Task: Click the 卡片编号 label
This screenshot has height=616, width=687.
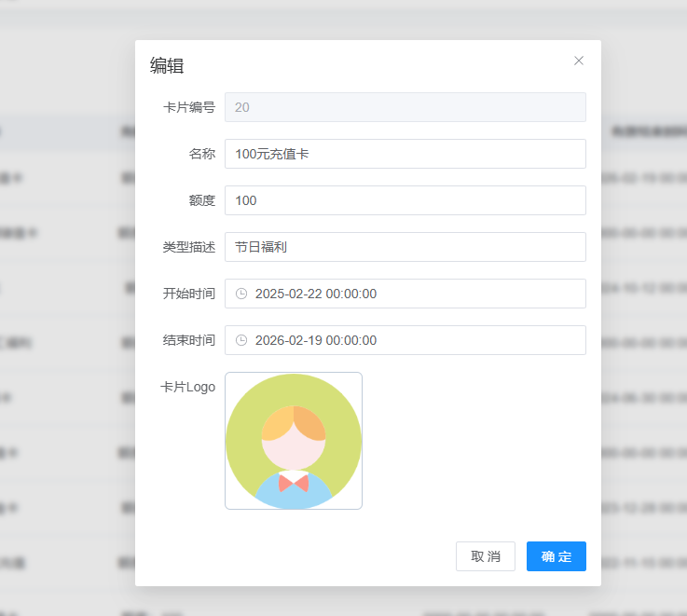Action: click(x=189, y=107)
